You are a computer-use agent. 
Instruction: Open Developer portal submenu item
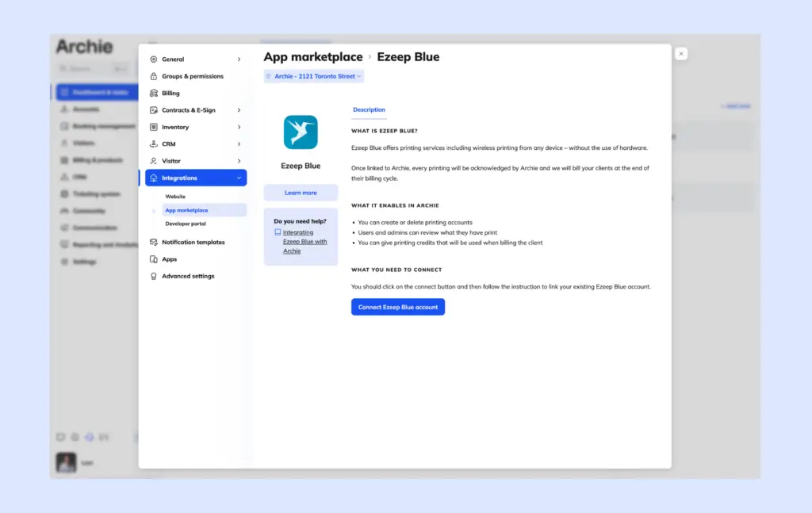click(x=186, y=224)
